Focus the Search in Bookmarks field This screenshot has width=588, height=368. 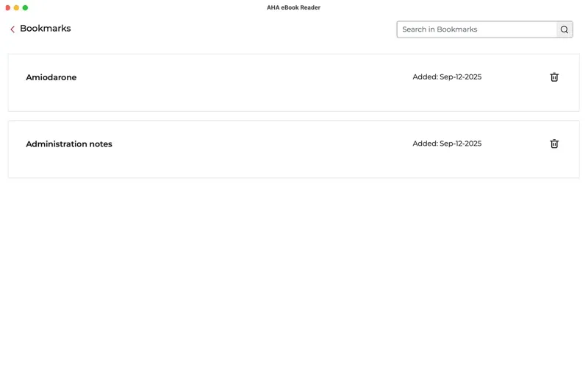[476, 29]
